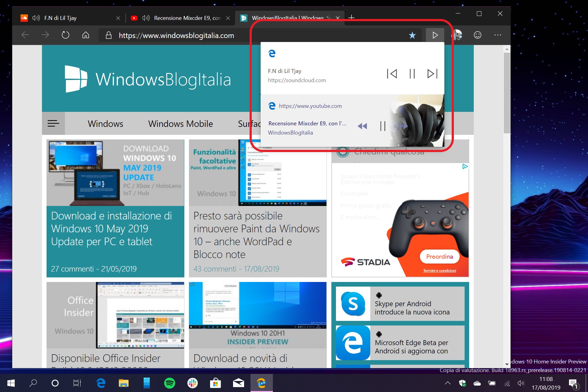Skip to next SoundCloud track
The image size is (588, 392).
coord(432,74)
